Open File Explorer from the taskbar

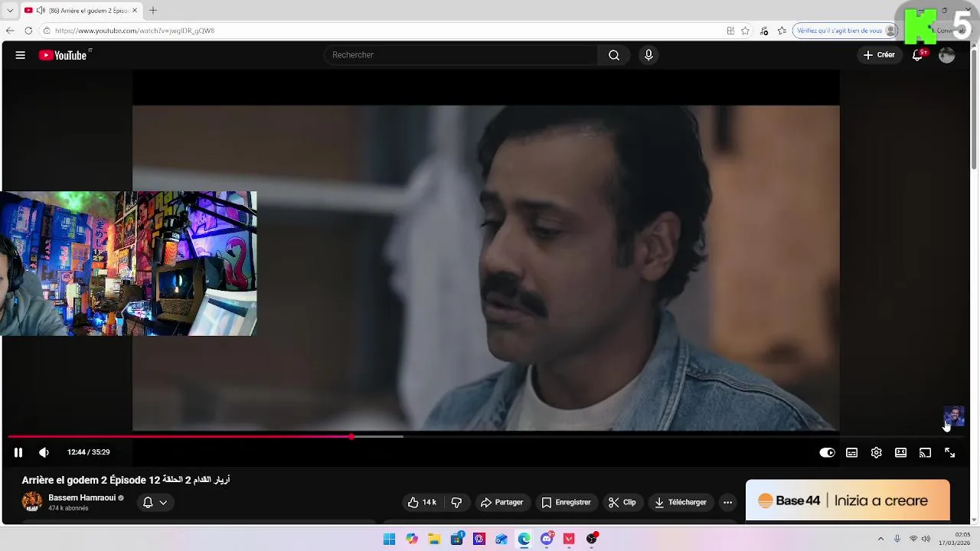[x=434, y=540]
